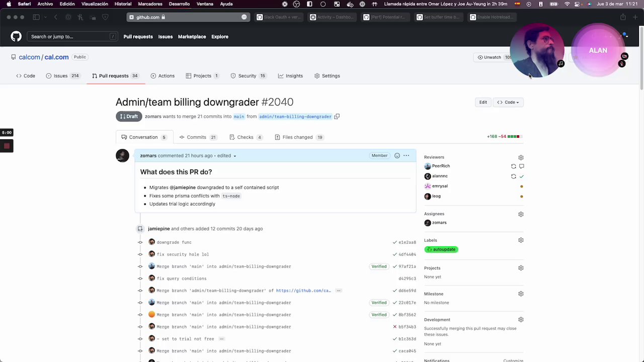Viewport: 644px width, 362px height.
Task: Open the Development gear settings
Action: [521, 320]
